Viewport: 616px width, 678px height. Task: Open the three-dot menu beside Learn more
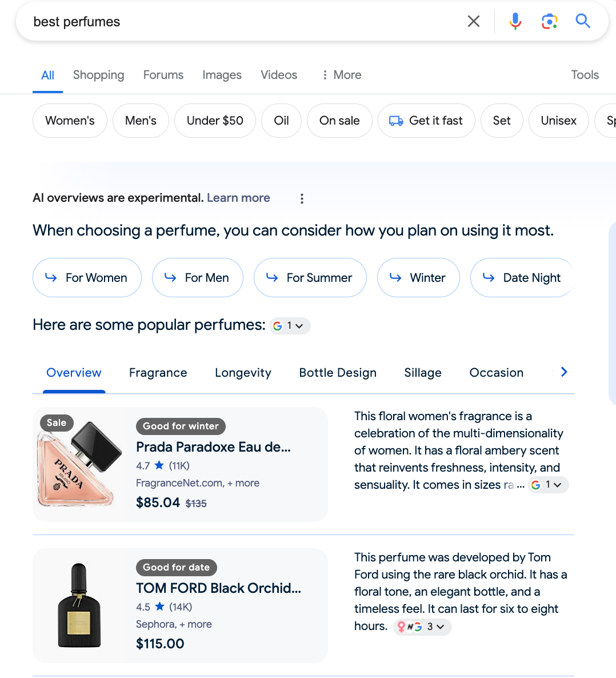click(302, 198)
